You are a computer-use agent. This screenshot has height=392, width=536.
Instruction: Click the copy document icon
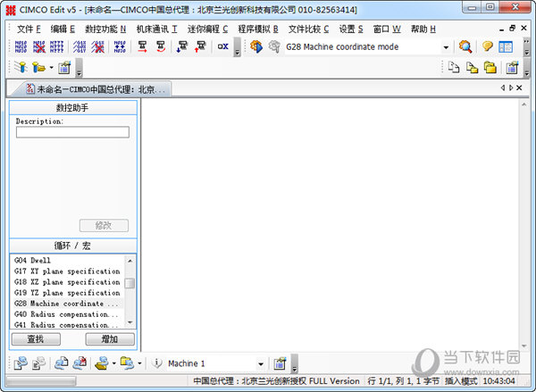[x=454, y=67]
